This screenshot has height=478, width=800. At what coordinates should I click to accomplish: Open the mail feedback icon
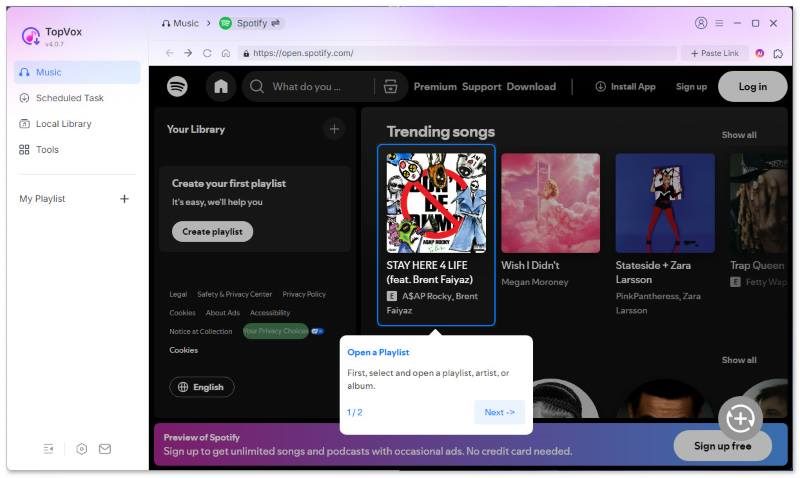(105, 449)
